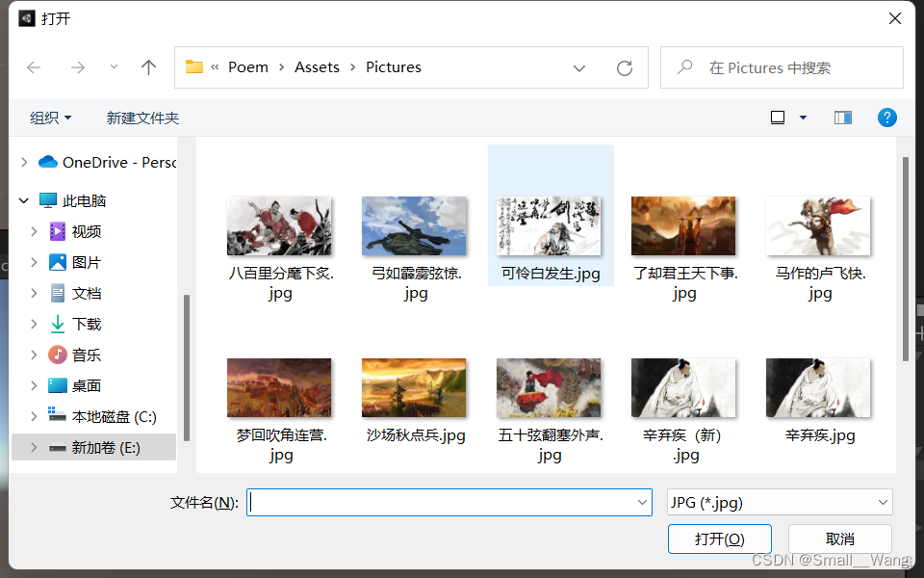Collapse the 此电脑 tree node
This screenshot has width=924, height=578.
coord(24,200)
